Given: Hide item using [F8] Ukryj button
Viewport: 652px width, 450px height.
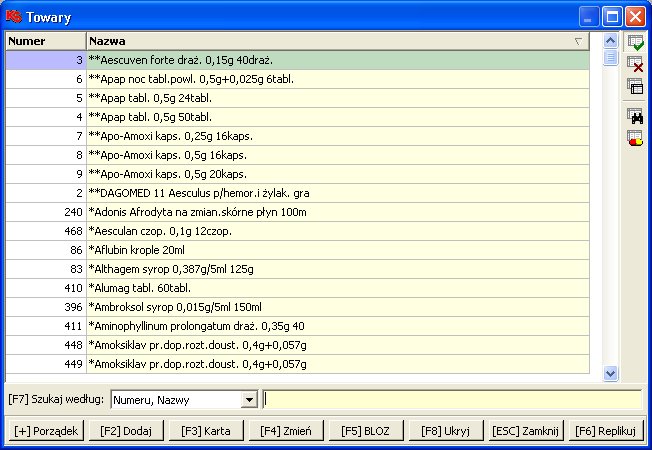Looking at the screenshot, I should click(445, 431).
